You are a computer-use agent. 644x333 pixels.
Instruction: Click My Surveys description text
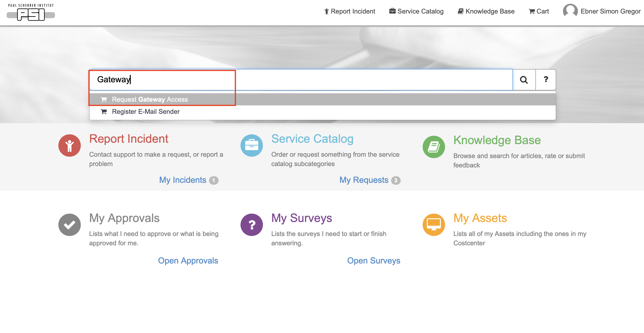(x=329, y=238)
